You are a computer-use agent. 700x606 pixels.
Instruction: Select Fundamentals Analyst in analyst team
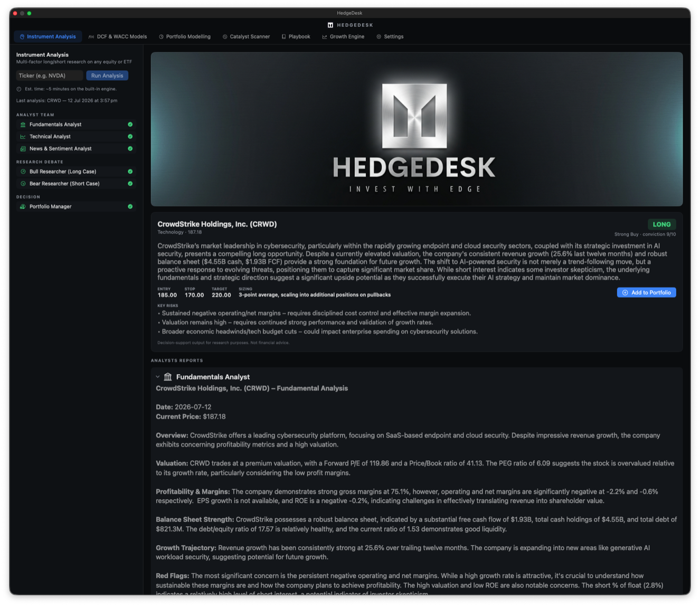75,125
